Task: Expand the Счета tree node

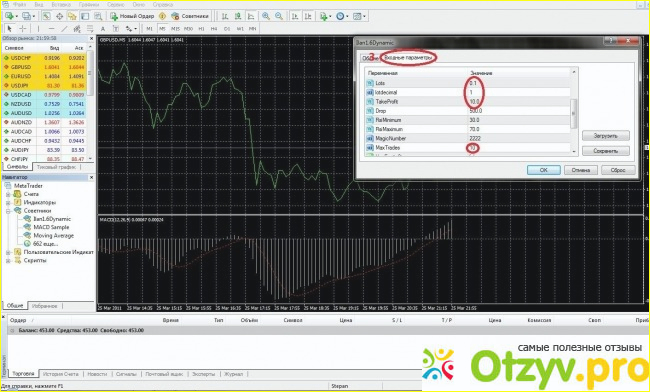Action: click(x=8, y=194)
